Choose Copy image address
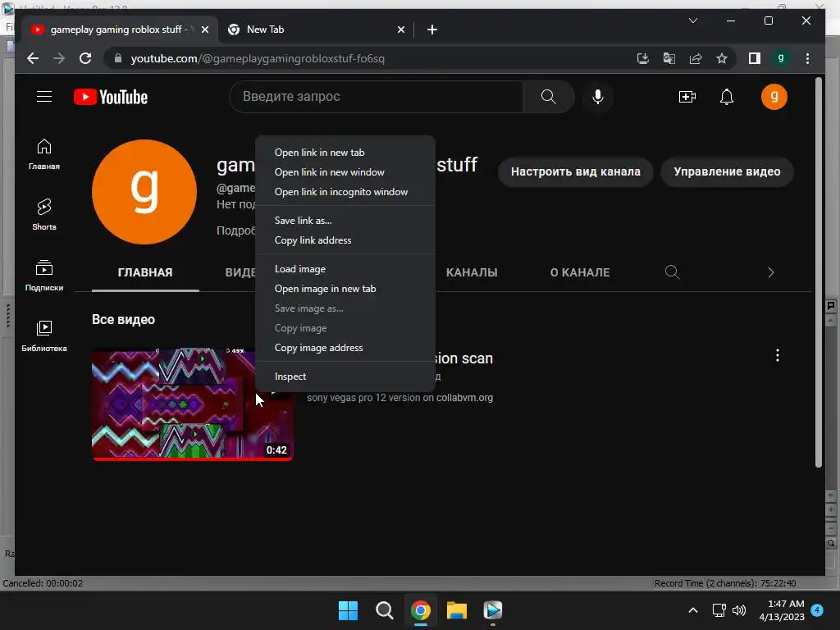The height and width of the screenshot is (630, 840). click(345, 348)
